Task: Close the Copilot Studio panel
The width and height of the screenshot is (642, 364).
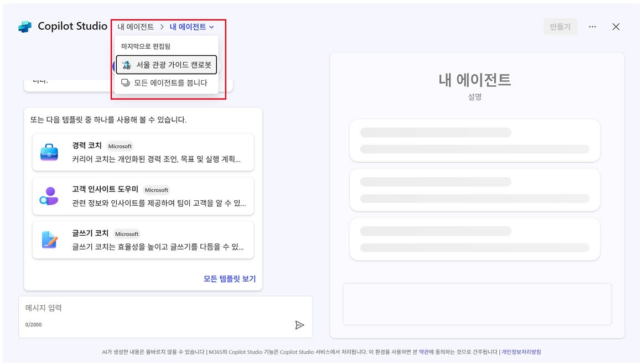Action: coord(616,27)
